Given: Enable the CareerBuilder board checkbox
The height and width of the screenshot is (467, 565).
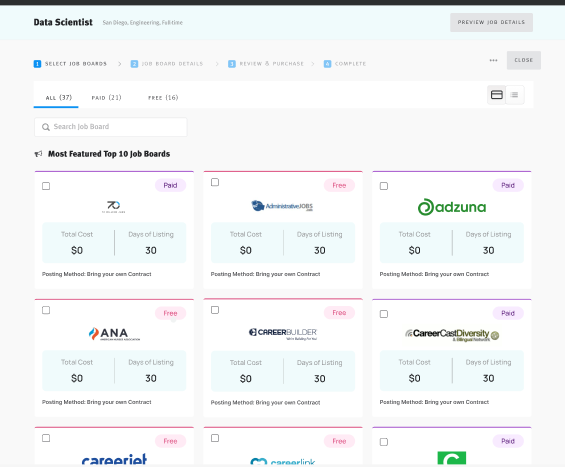Looking at the screenshot, I should click(215, 310).
